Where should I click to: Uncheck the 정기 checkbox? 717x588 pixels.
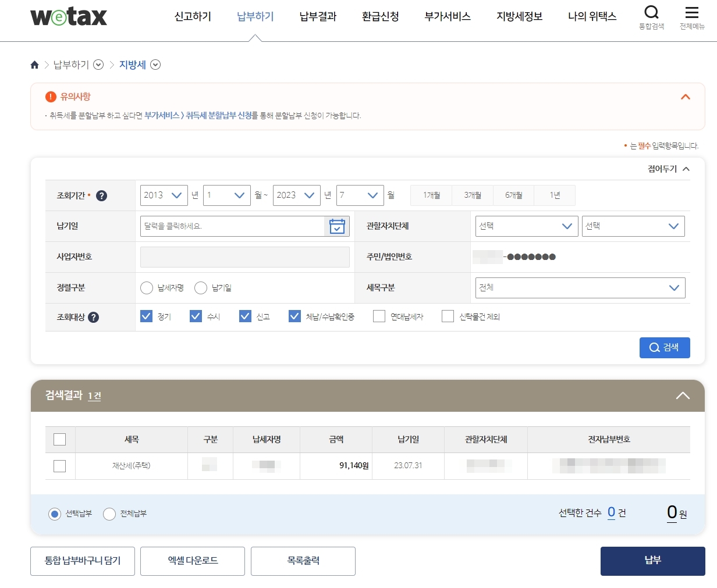coord(146,316)
